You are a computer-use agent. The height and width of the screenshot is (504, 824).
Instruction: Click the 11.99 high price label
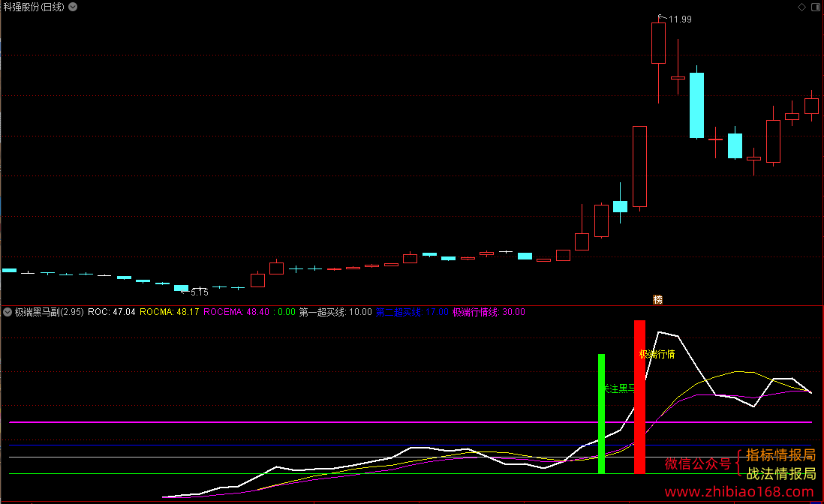tap(680, 19)
